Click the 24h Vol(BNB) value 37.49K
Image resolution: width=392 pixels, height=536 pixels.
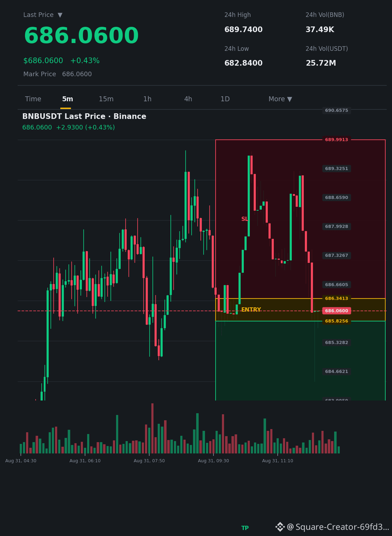click(320, 30)
